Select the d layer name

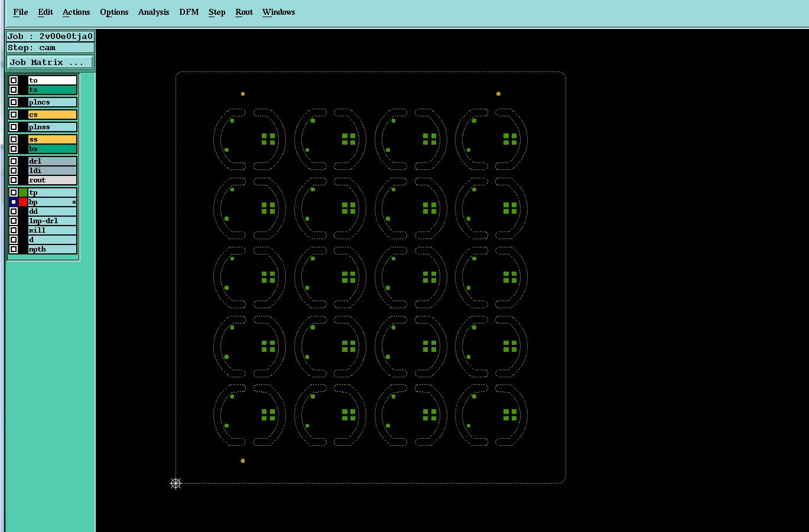coord(53,240)
